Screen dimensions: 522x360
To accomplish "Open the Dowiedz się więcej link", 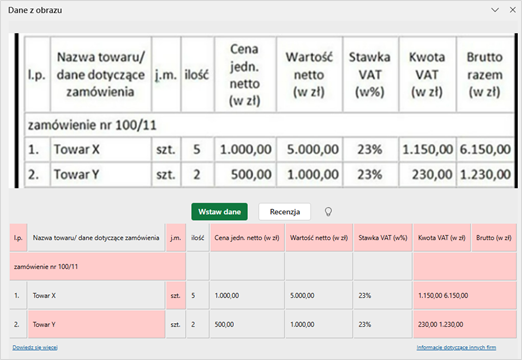I will tap(35, 347).
